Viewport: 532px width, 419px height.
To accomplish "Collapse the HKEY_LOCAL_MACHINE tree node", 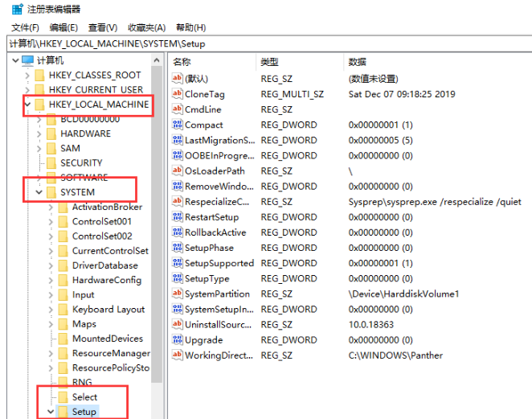I will click(28, 105).
